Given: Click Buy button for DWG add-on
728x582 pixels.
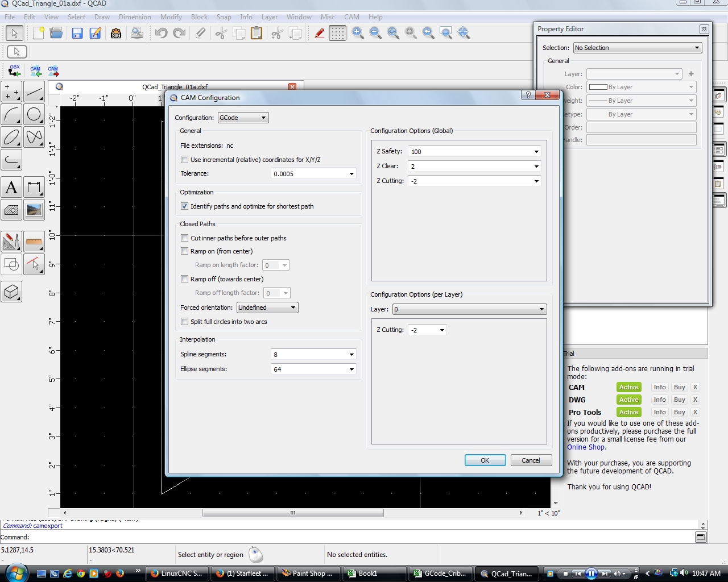Looking at the screenshot, I should 680,400.
